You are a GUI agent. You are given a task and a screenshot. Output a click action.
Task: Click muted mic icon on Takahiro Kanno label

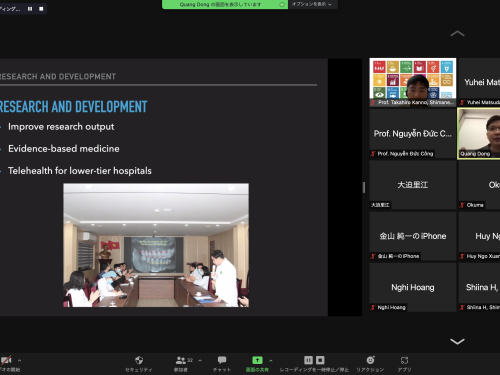coord(373,102)
